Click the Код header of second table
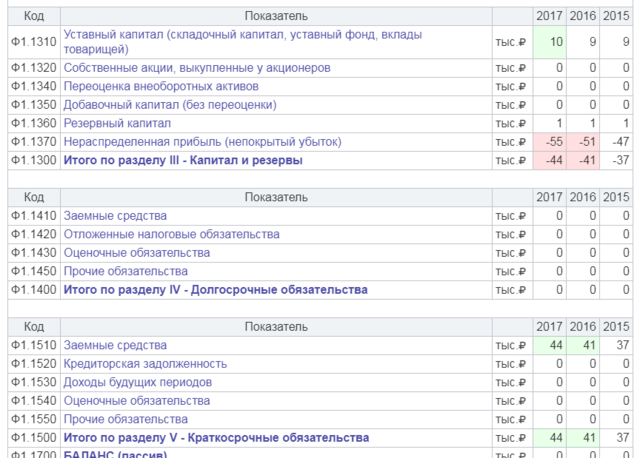Screen dimensions: 640x458 point(34,197)
